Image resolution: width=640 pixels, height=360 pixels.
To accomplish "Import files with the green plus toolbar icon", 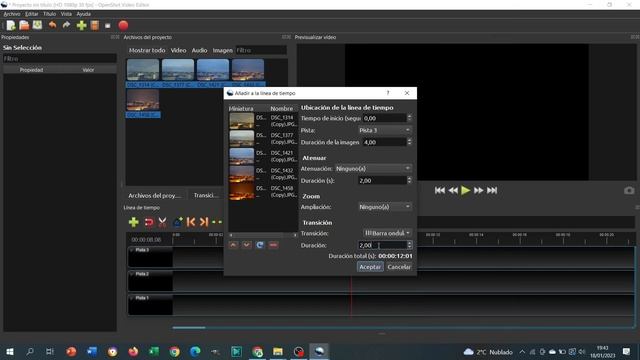I will (81, 25).
